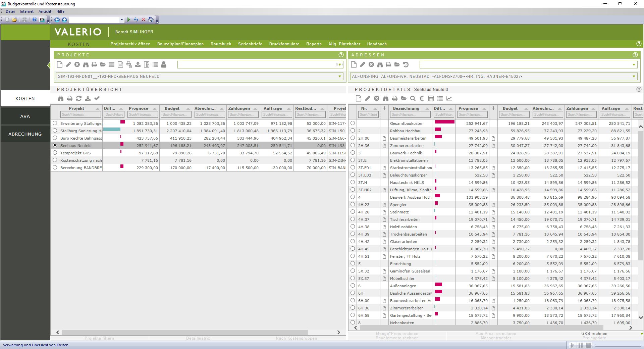Viewport: 644px width, 349px height.
Task: Open the SEEHAUS NEUFELD project dropdown
Action: pyautogui.click(x=340, y=77)
